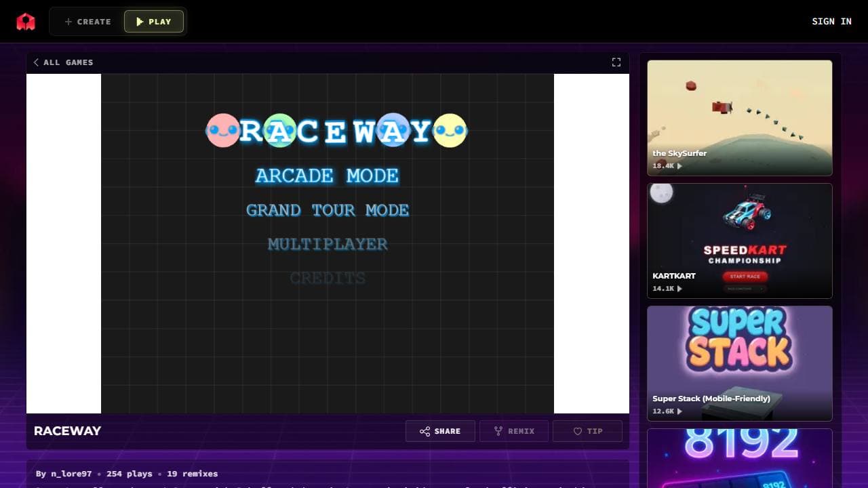
Task: Switch to the Play tab
Action: point(154,22)
